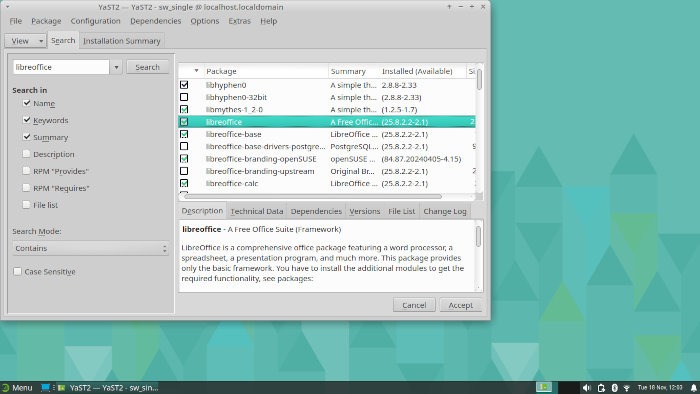Toggle status icon of libhyphen0-32bit package

(x=184, y=97)
